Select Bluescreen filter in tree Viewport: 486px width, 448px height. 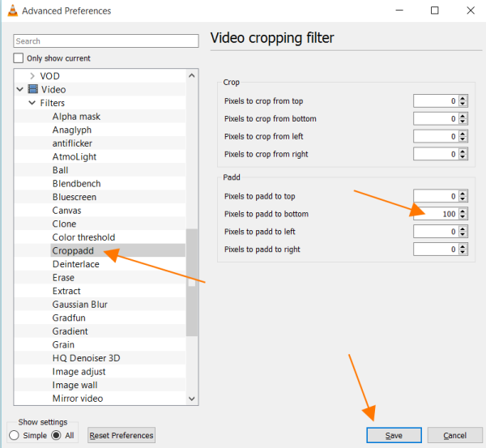[75, 197]
